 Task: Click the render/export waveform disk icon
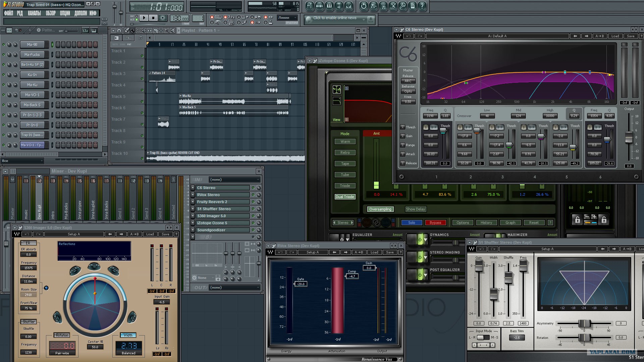pyautogui.click(x=383, y=6)
